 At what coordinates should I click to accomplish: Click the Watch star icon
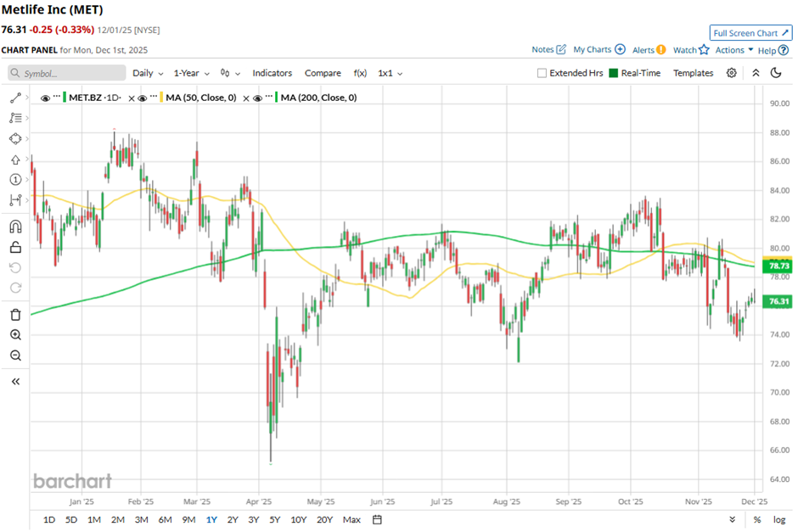[x=704, y=50]
